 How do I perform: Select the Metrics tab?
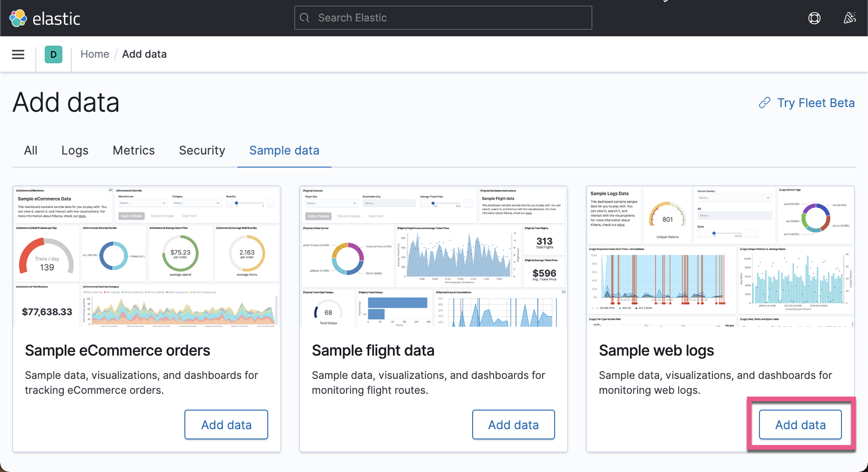click(x=133, y=150)
